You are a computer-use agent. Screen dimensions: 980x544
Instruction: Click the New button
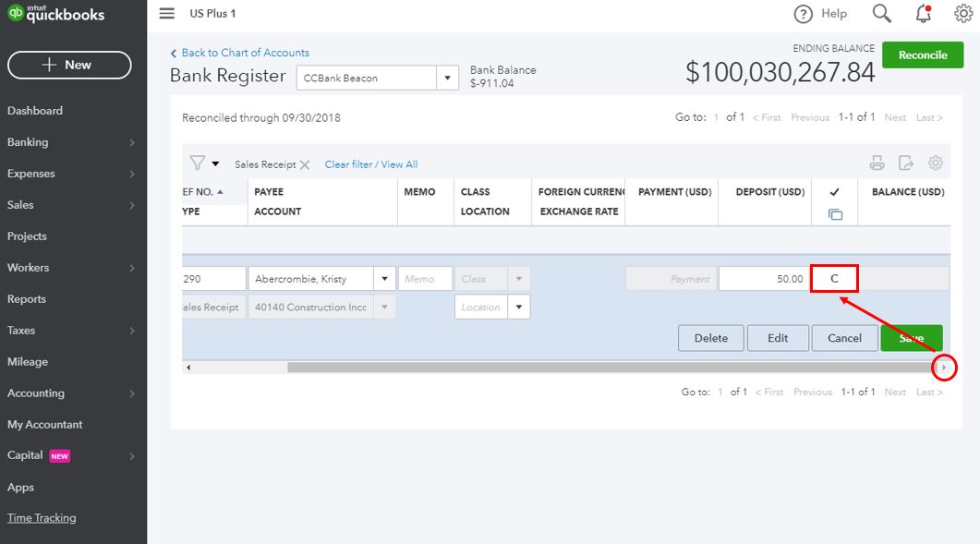coord(69,65)
